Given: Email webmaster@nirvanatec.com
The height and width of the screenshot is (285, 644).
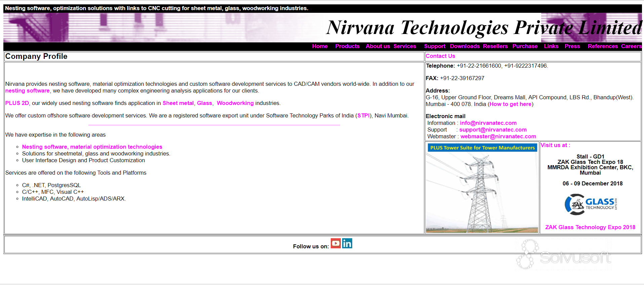Looking at the screenshot, I should click(x=498, y=137).
